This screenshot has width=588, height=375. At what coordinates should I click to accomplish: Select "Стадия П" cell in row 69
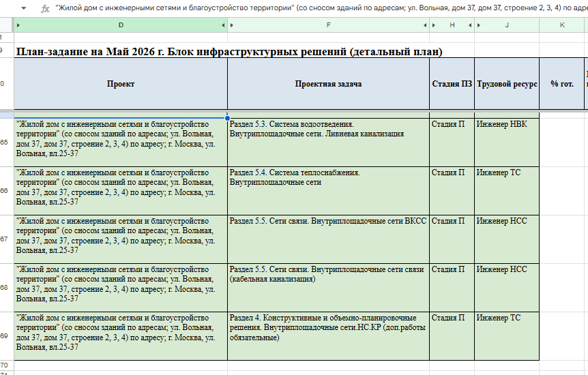(452, 336)
